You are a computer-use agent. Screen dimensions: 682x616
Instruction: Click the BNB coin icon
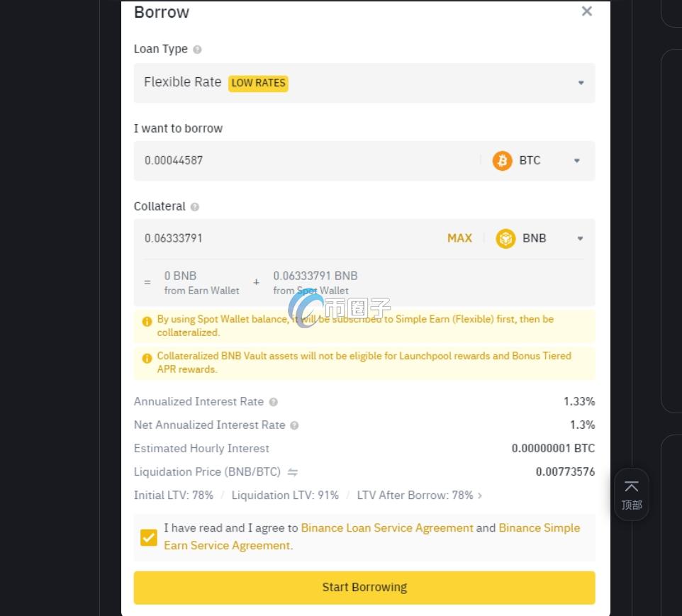tap(505, 239)
